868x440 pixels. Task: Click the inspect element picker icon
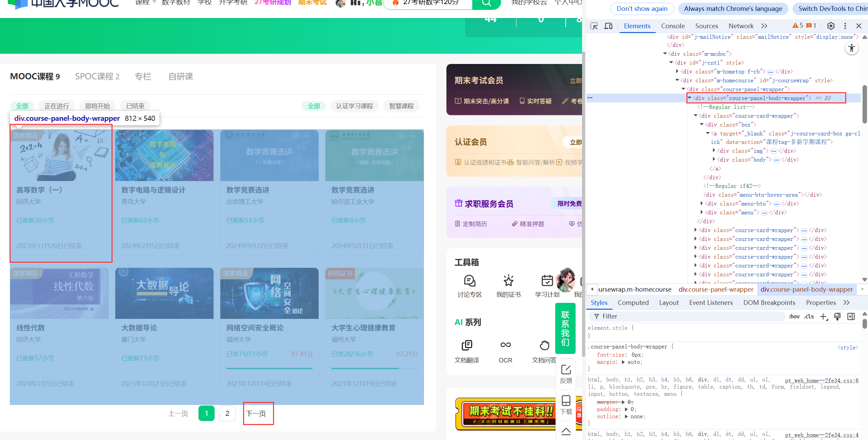coord(594,26)
